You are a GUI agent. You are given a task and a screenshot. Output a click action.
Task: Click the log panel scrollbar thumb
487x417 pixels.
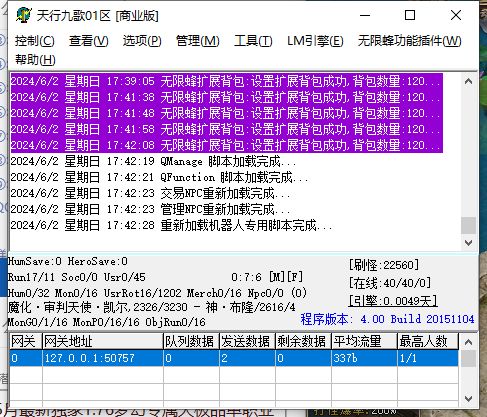pos(468,226)
